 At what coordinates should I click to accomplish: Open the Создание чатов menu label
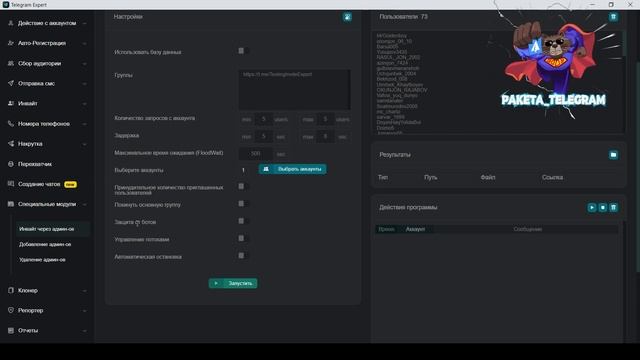click(39, 184)
